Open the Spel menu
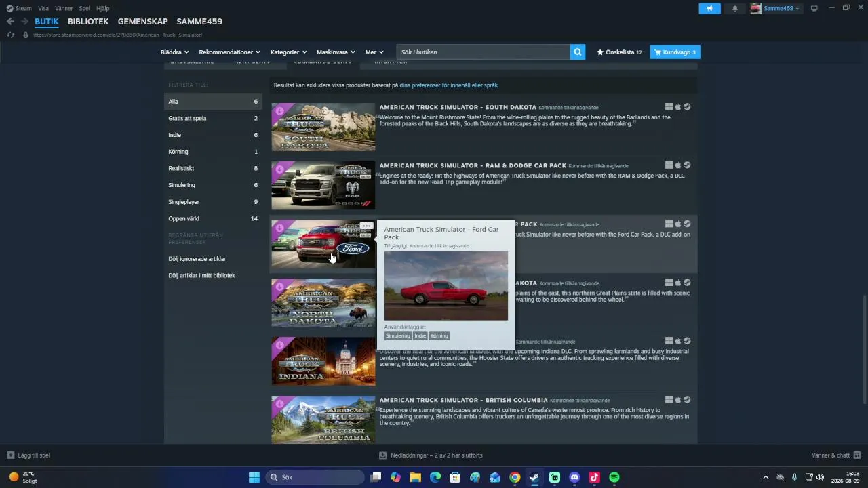 click(x=85, y=8)
